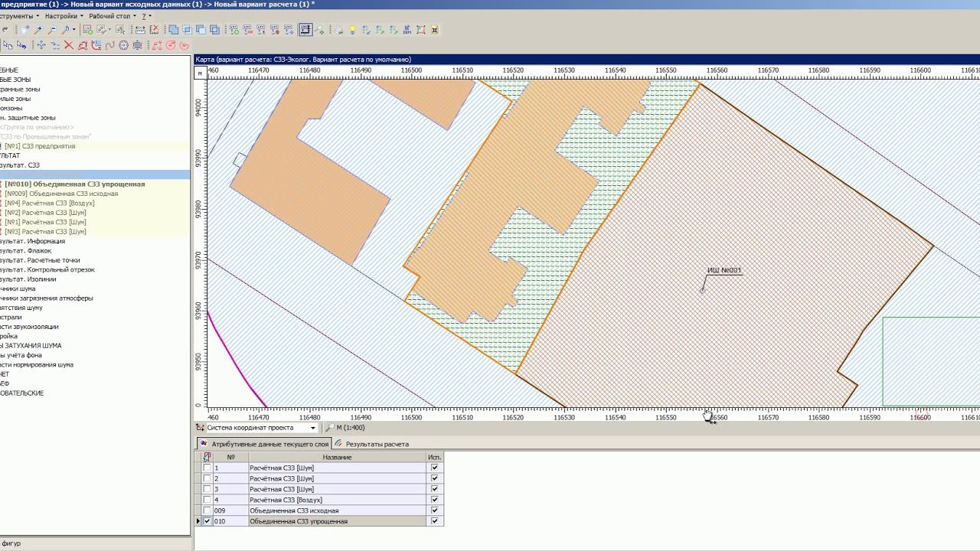980x551 pixels.
Task: Open Система координат проекта dropdown
Action: point(312,428)
